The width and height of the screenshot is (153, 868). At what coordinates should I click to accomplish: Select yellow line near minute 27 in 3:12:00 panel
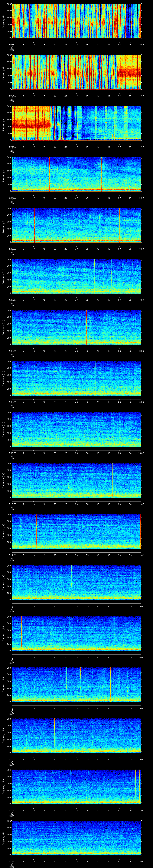(x=71, y=577)
